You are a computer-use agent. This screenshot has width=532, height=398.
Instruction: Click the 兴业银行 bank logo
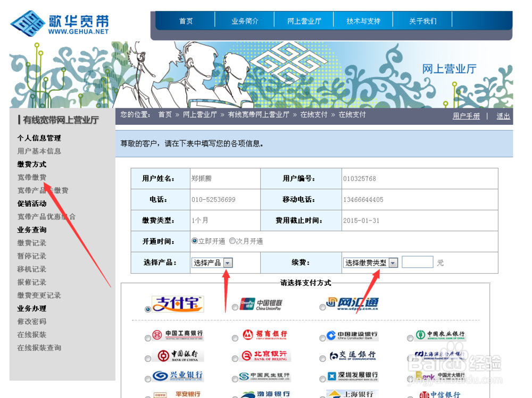[178, 376]
